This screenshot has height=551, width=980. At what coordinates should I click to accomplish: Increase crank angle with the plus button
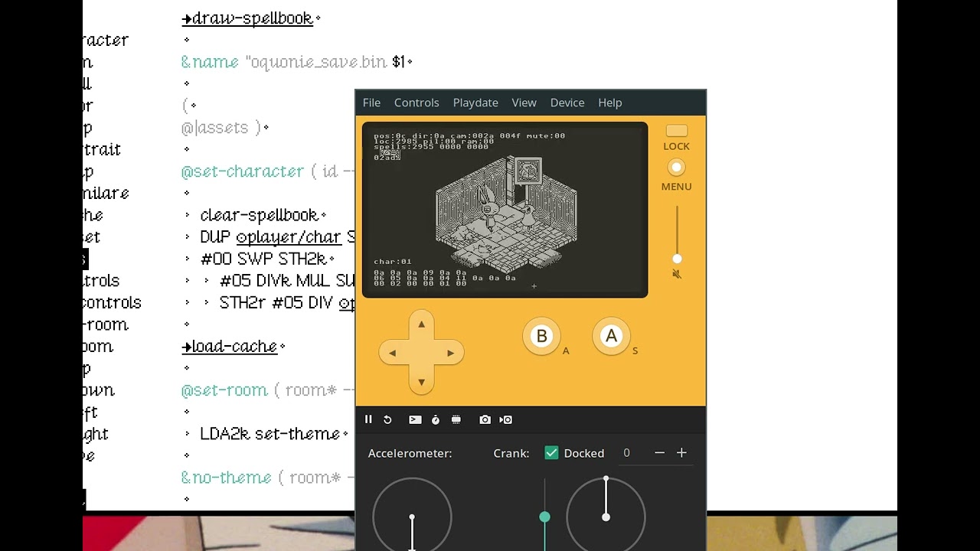[681, 453]
